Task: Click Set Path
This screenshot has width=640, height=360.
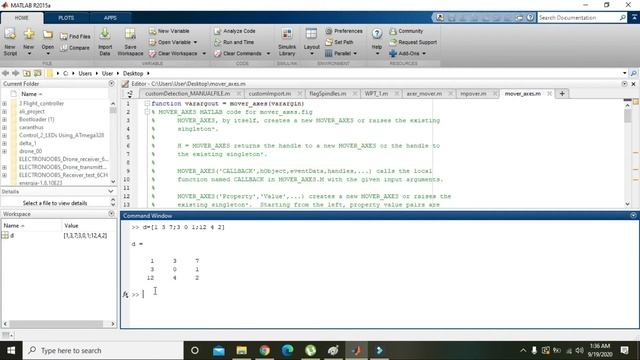Action: click(x=340, y=42)
